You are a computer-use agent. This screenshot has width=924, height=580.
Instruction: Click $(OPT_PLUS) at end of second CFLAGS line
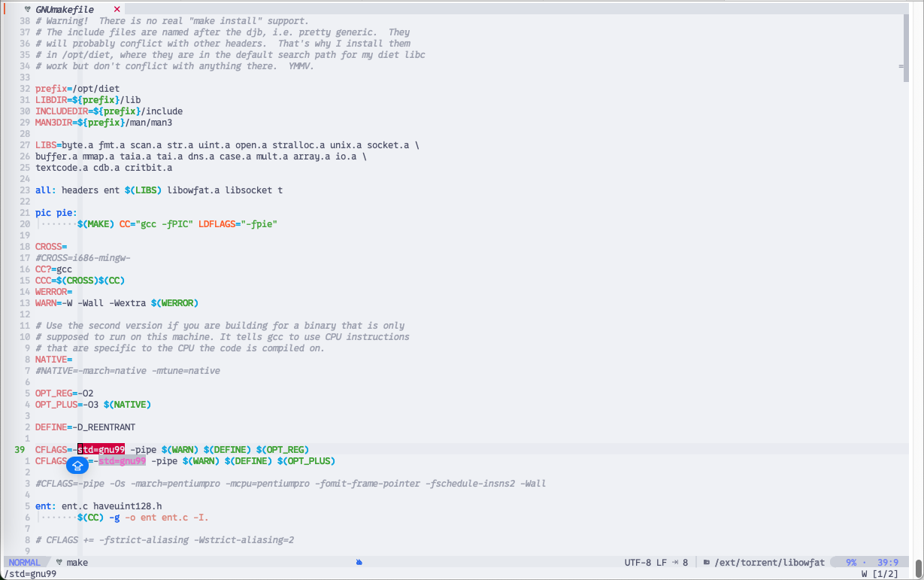coord(306,461)
